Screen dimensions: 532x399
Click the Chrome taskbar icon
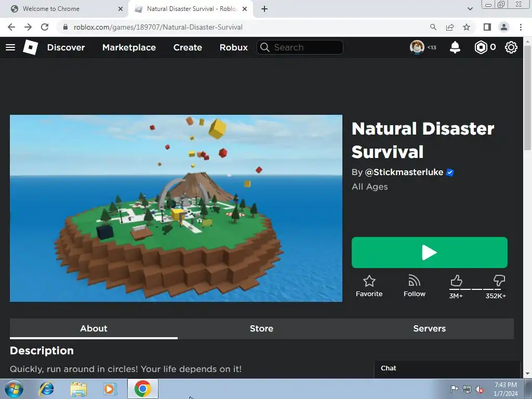coord(143,389)
